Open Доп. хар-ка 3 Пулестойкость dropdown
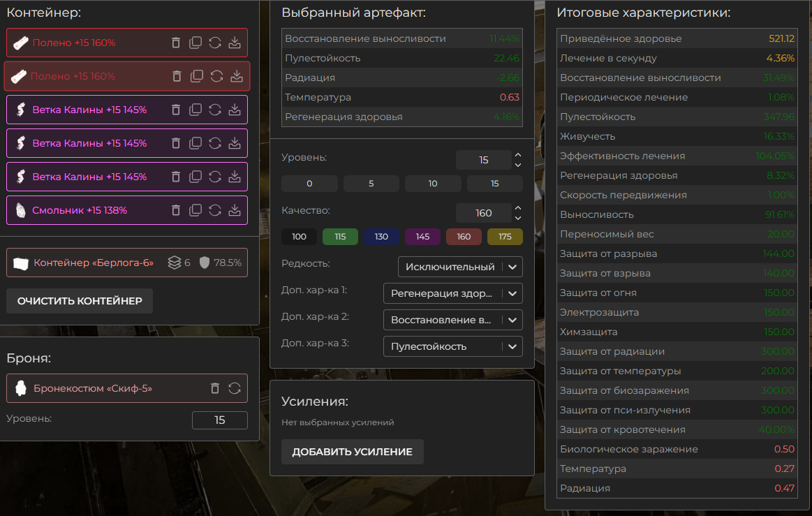The image size is (812, 516). [452, 346]
